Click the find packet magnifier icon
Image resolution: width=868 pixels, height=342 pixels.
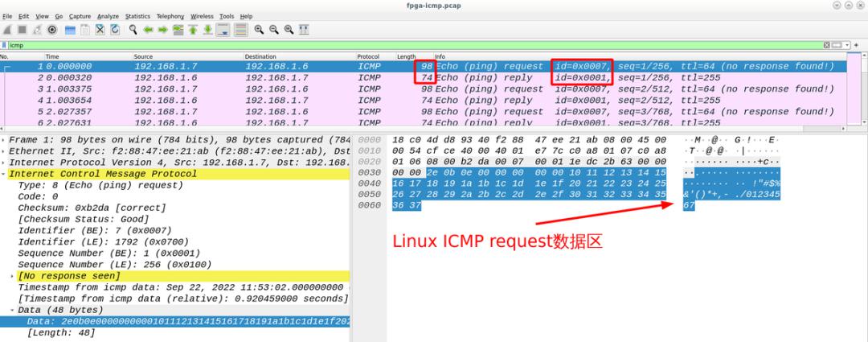(x=133, y=30)
